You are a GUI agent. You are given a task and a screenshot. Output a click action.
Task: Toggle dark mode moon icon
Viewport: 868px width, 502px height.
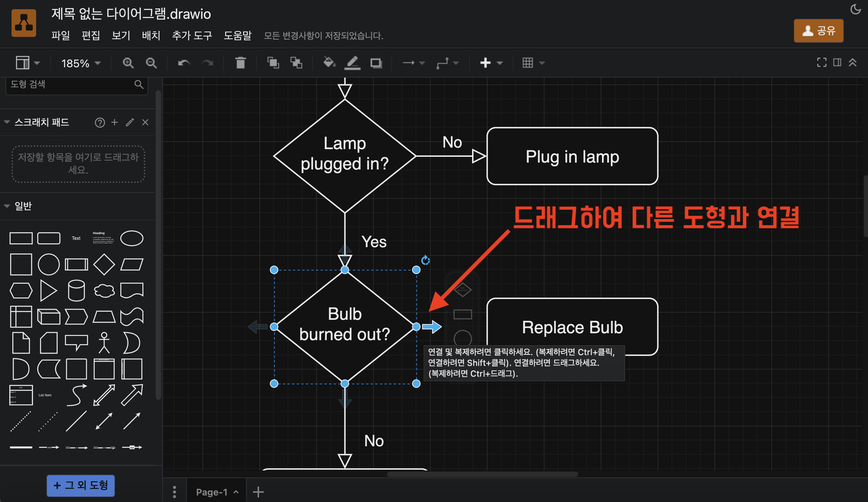pos(855,9)
